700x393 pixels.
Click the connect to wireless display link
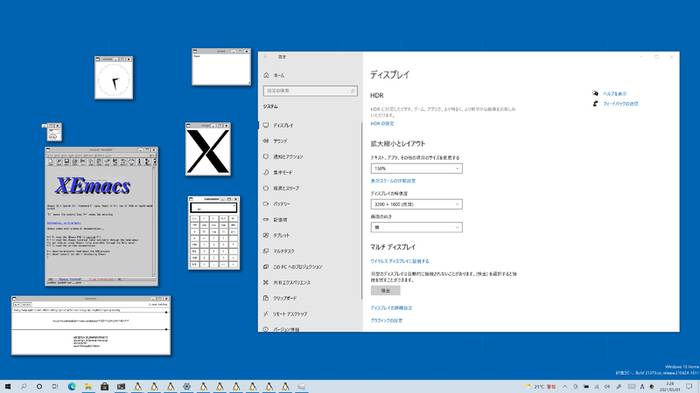(400, 261)
